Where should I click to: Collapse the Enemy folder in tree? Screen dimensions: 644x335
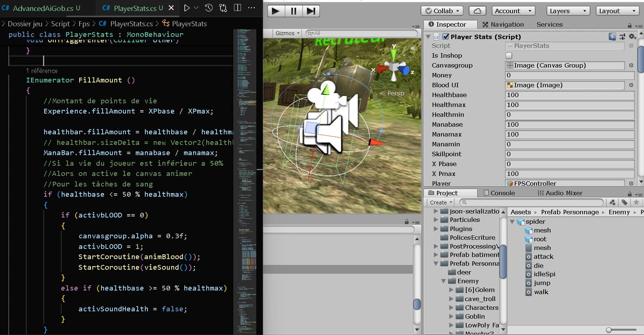pyautogui.click(x=444, y=281)
